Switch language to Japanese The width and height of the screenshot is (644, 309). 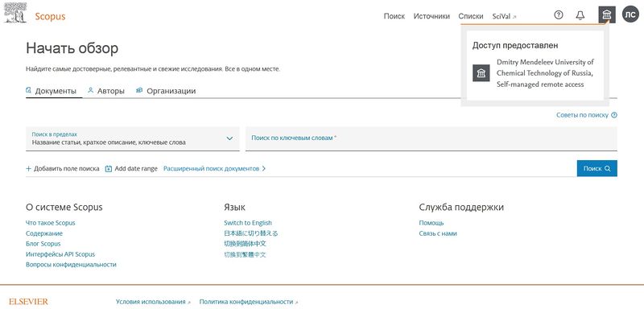coord(251,233)
